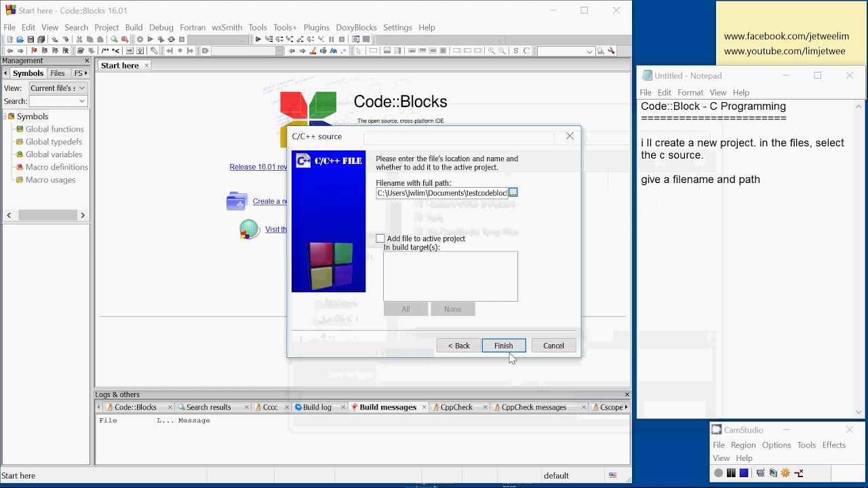Open the View 'Current file's' dropdown
The height and width of the screenshot is (488, 868).
(58, 88)
